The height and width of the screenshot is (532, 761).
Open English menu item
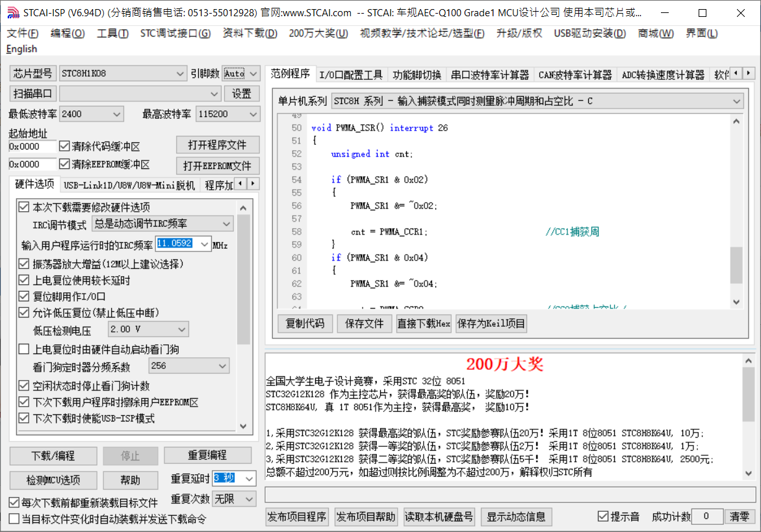pos(21,49)
